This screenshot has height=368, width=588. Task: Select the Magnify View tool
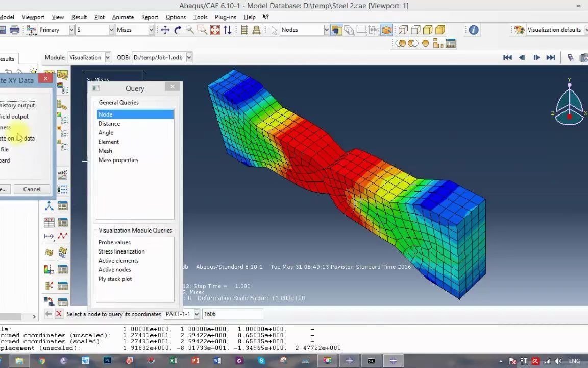click(190, 30)
